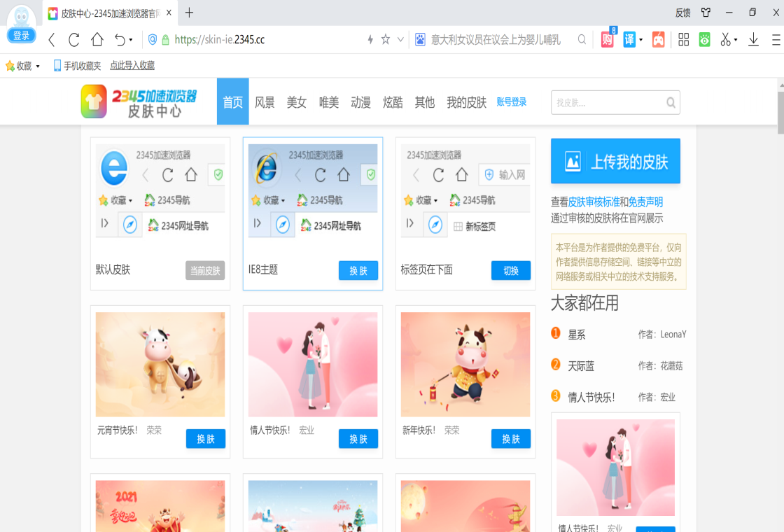Screen dimensions: 784x532
Task: Open the sidebar couple skin thumbnail
Action: (x=615, y=468)
